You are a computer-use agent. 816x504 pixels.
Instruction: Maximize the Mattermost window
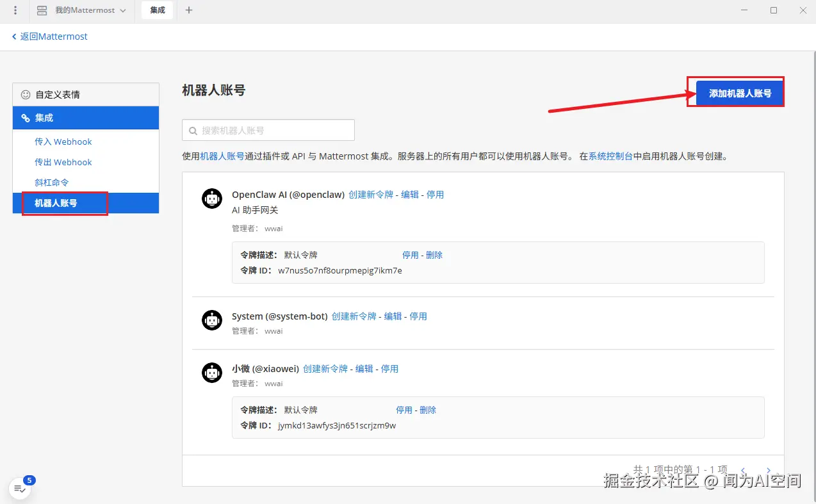tap(774, 10)
